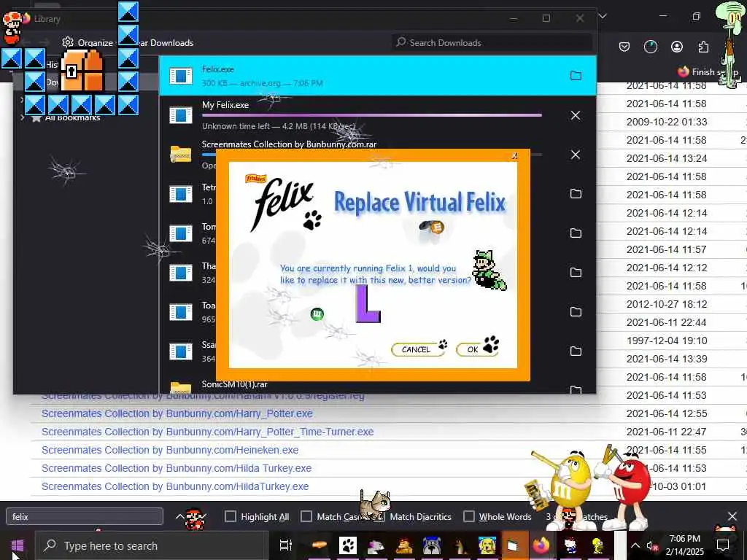Viewport: 747px width, 560px height.
Task: Open containing folder for the Tetr download row
Action: coord(576,193)
